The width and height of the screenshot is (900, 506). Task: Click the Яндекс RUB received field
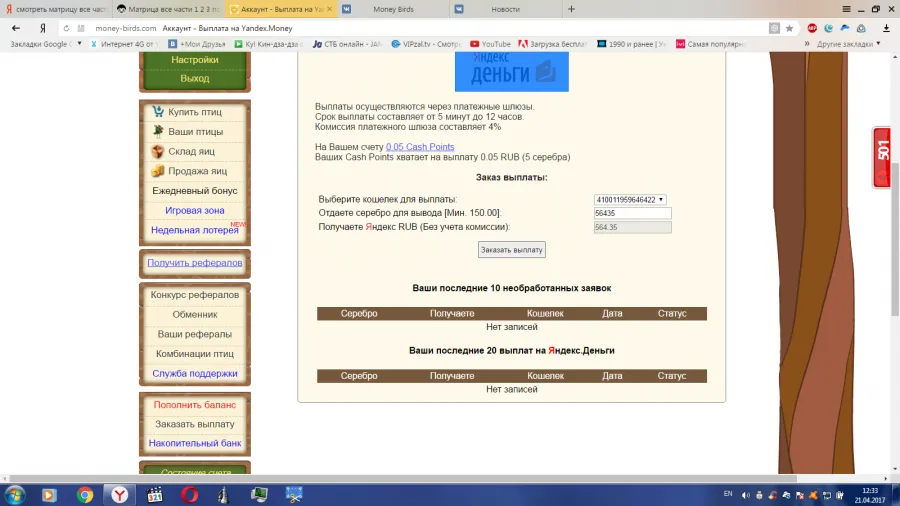(x=632, y=227)
